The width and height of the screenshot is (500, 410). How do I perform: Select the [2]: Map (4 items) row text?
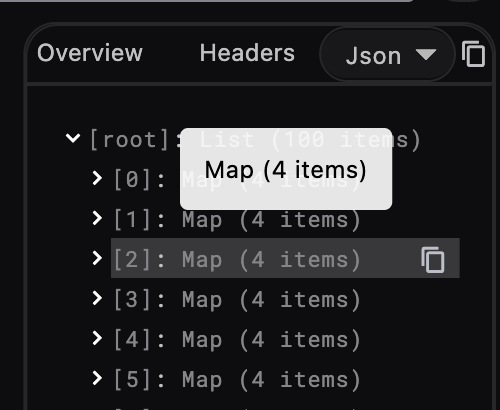coord(237,260)
